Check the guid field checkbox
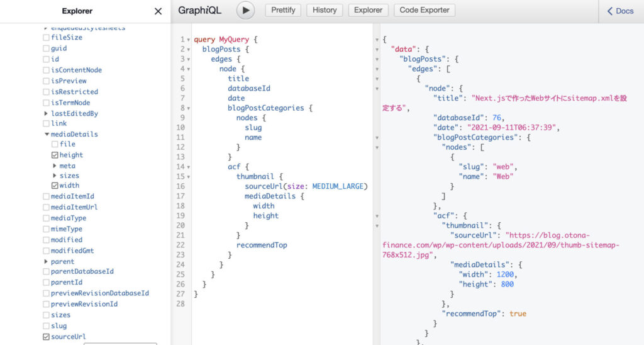 46,48
